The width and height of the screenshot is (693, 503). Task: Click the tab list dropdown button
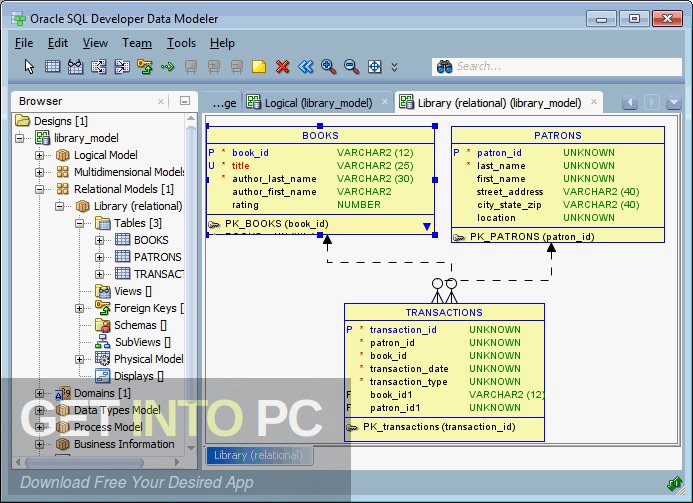[674, 103]
